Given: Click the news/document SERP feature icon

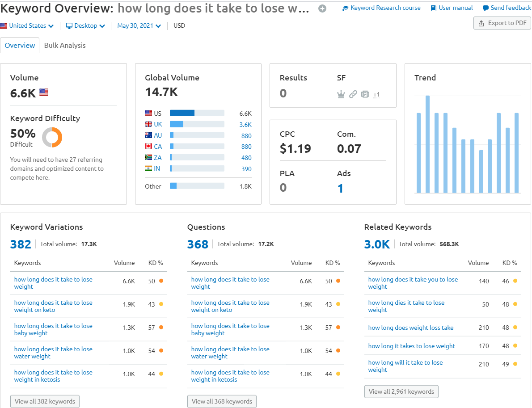Looking at the screenshot, I should [x=365, y=94].
